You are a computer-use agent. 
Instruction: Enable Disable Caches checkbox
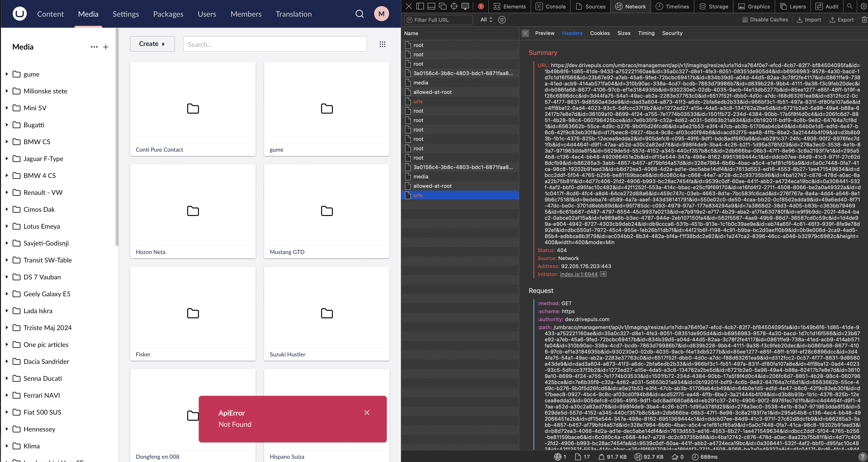coord(745,19)
